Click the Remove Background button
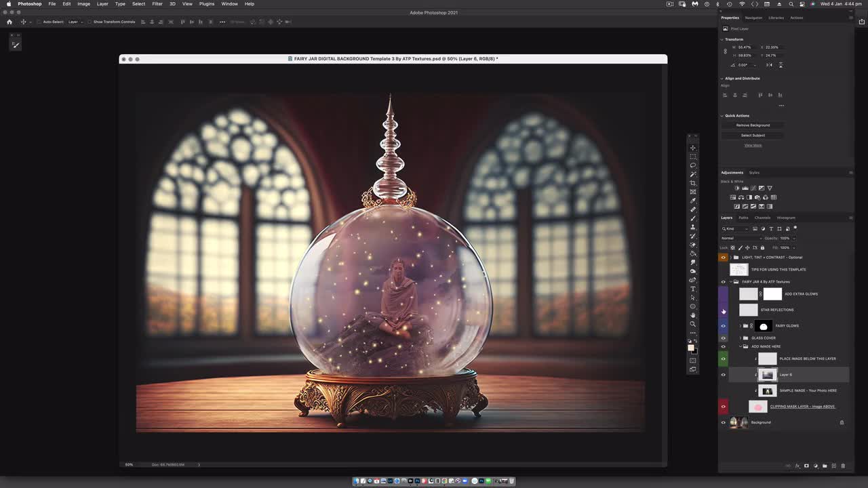The width and height of the screenshot is (868, 488). (x=753, y=125)
